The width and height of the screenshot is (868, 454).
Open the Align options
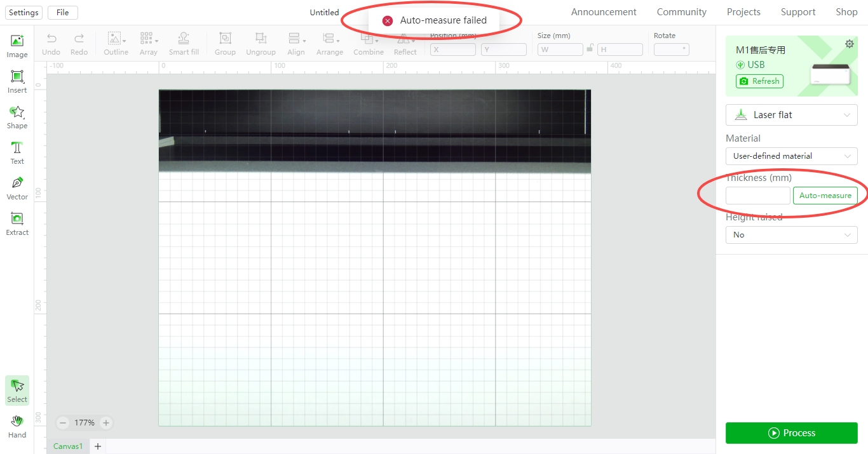pos(296,44)
